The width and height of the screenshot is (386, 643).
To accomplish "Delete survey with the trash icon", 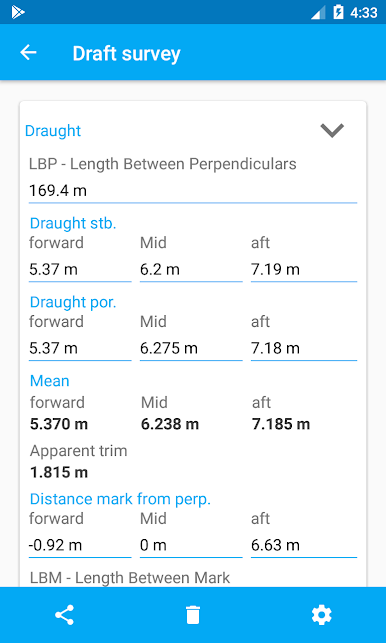I will [193, 615].
